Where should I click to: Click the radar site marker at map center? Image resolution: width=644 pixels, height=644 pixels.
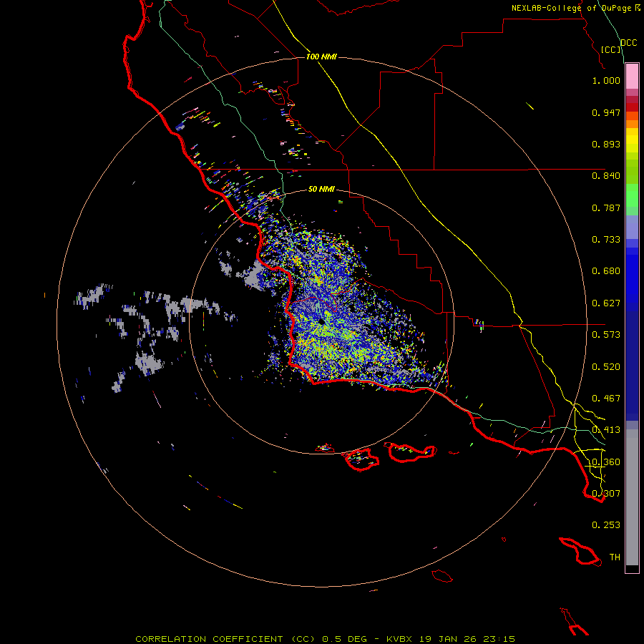321,321
